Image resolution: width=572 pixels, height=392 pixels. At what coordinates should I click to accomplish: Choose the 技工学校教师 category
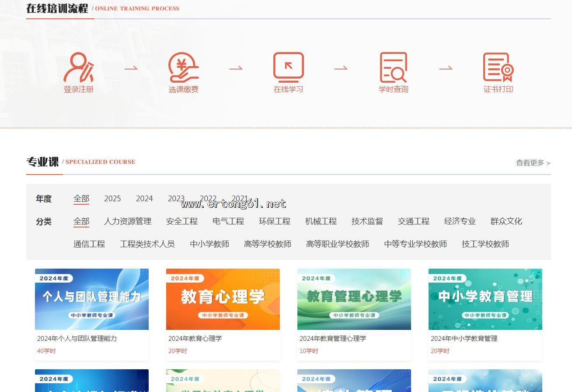(x=485, y=244)
